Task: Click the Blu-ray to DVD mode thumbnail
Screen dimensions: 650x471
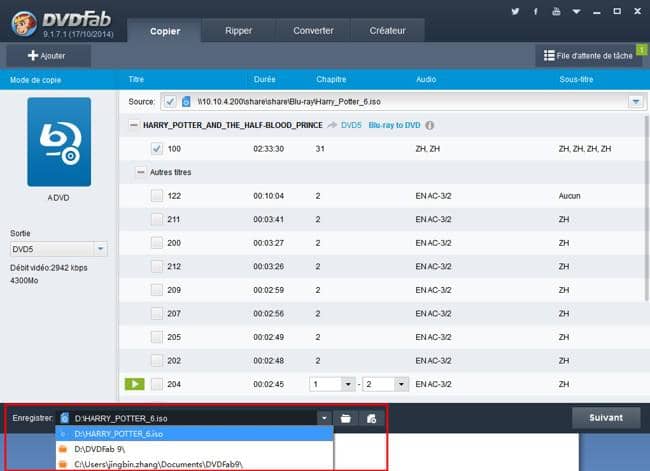Action: tap(59, 142)
